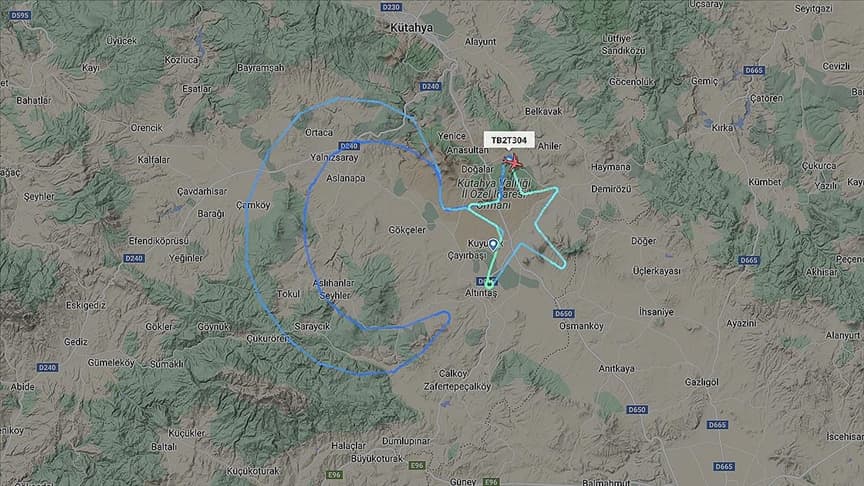Click the D240 shield near Yeğinler
The image size is (864, 486).
point(134,258)
